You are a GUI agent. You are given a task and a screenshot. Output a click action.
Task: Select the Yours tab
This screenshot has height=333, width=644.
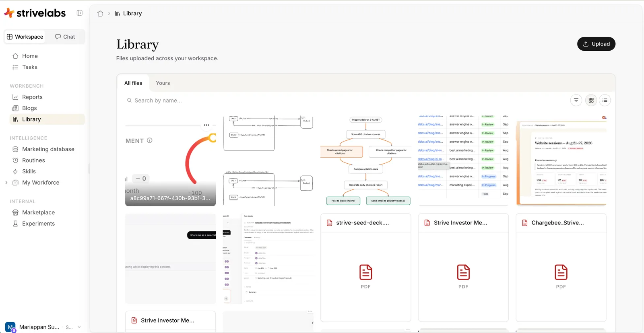click(x=163, y=83)
